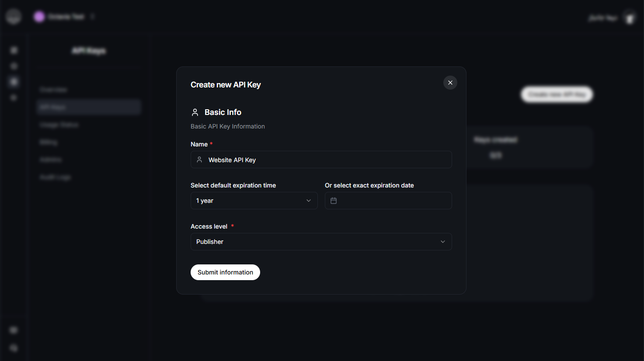Open the Access level dropdown showing Publisher

pyautogui.click(x=321, y=242)
